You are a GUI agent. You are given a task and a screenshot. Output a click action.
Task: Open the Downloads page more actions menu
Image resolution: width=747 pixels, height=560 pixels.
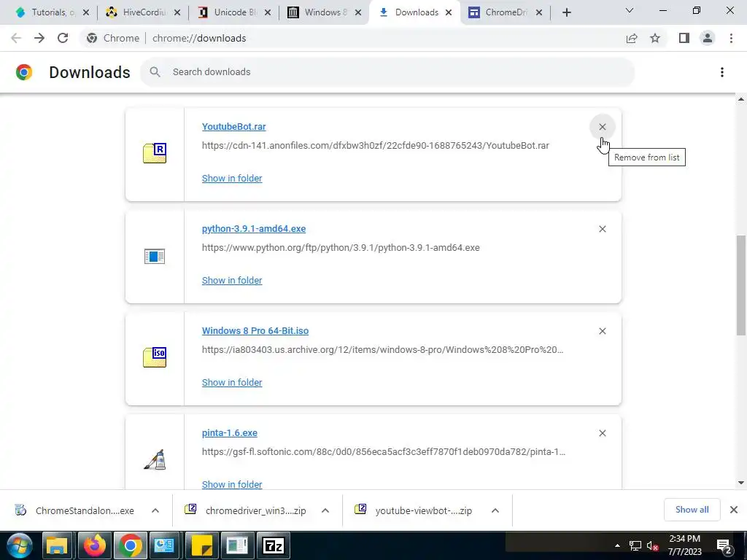click(x=722, y=72)
